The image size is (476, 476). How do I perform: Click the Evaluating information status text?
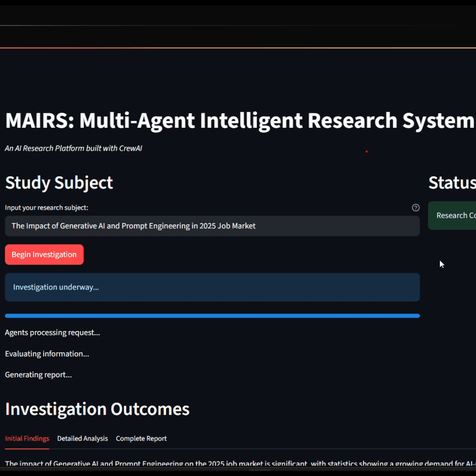click(47, 353)
